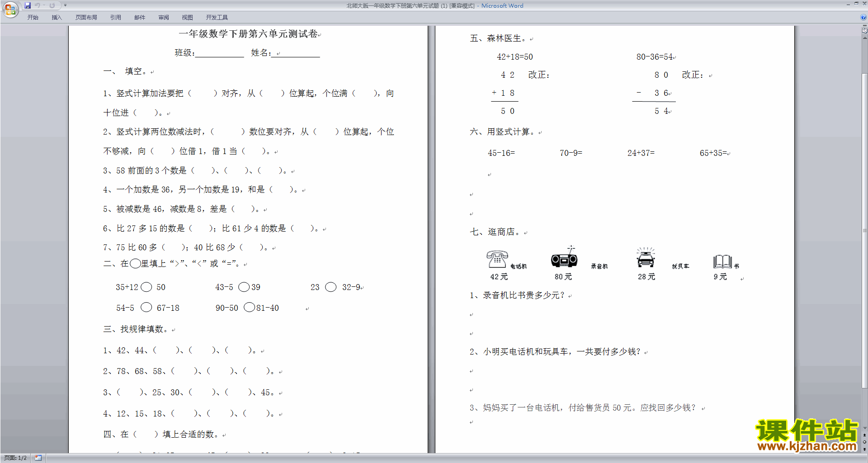
Task: Open the 插入 ribbon tab
Action: coord(57,17)
